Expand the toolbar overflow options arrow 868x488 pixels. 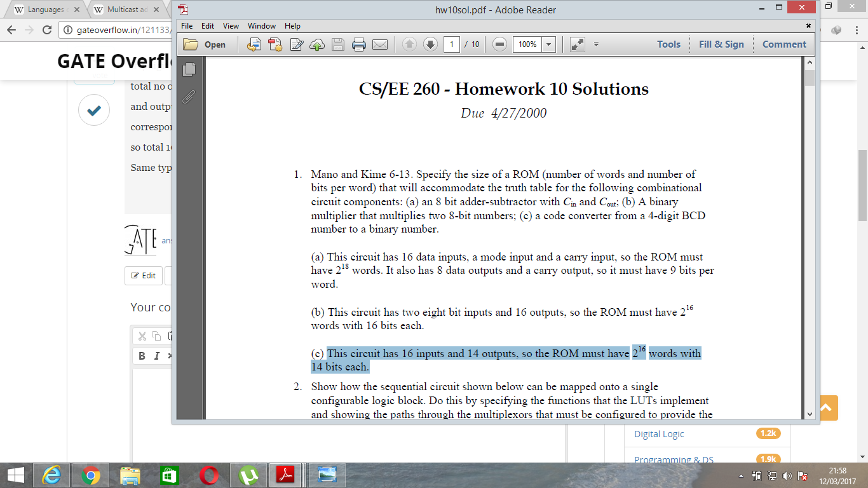tap(596, 44)
